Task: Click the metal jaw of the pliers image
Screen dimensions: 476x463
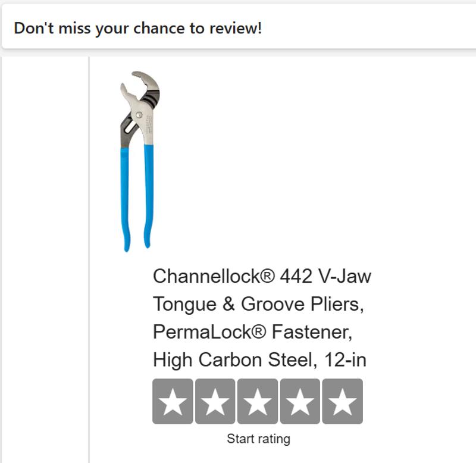Action: click(148, 83)
